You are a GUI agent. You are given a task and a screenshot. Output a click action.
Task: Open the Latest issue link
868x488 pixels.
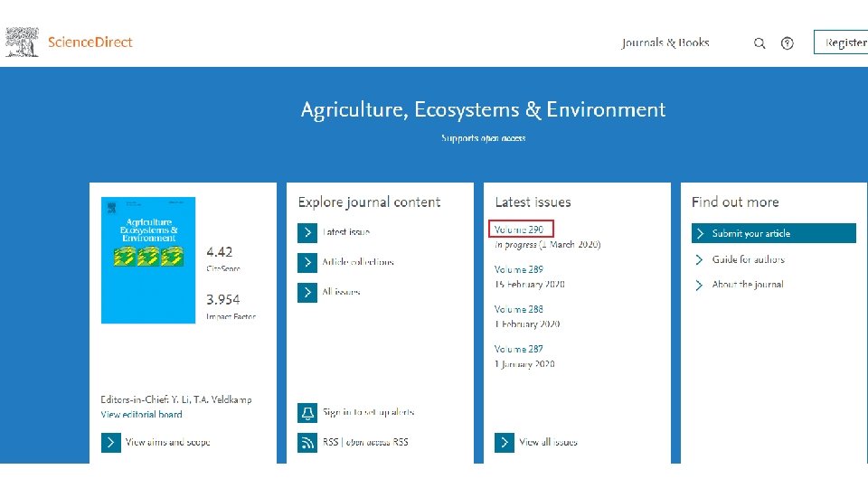tap(346, 232)
